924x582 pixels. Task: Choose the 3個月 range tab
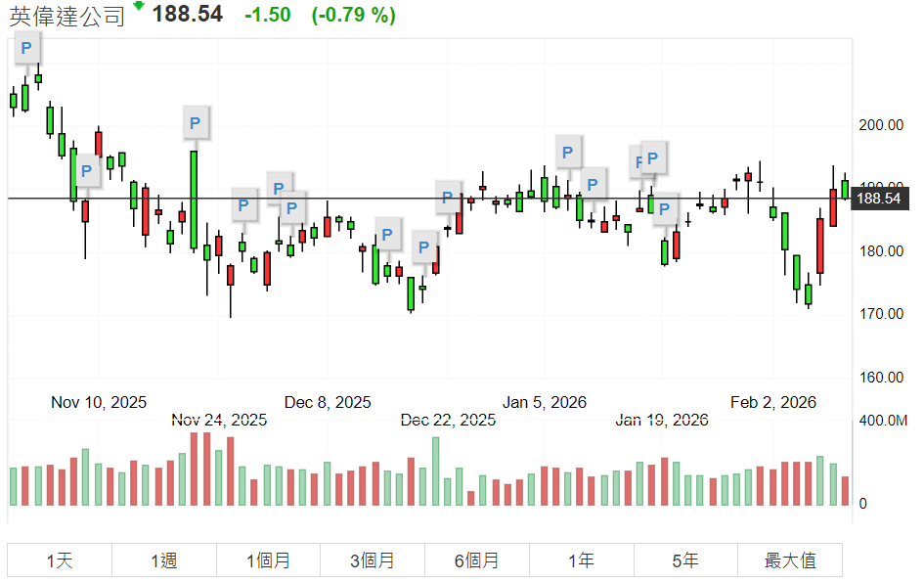point(373,560)
